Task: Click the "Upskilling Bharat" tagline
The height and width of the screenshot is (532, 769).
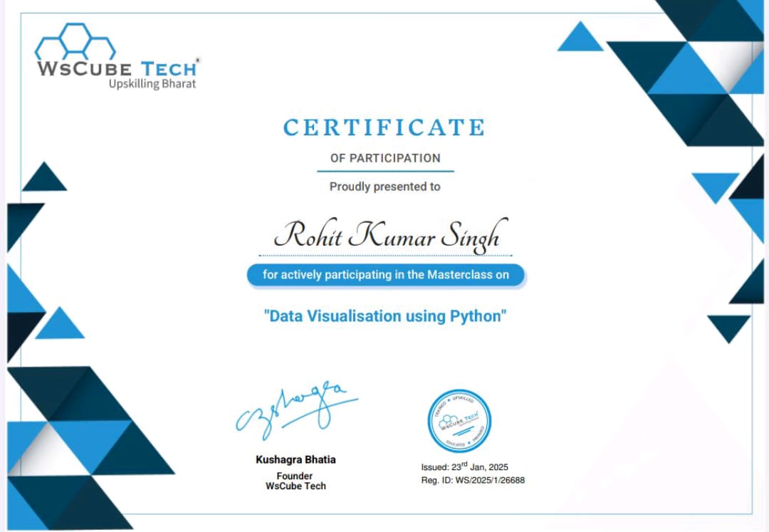Action: click(x=152, y=84)
